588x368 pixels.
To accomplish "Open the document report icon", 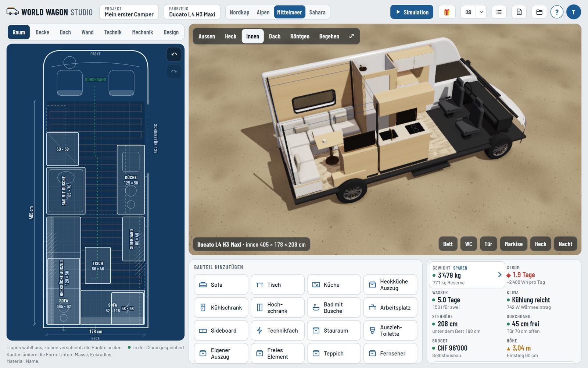I will click(519, 12).
